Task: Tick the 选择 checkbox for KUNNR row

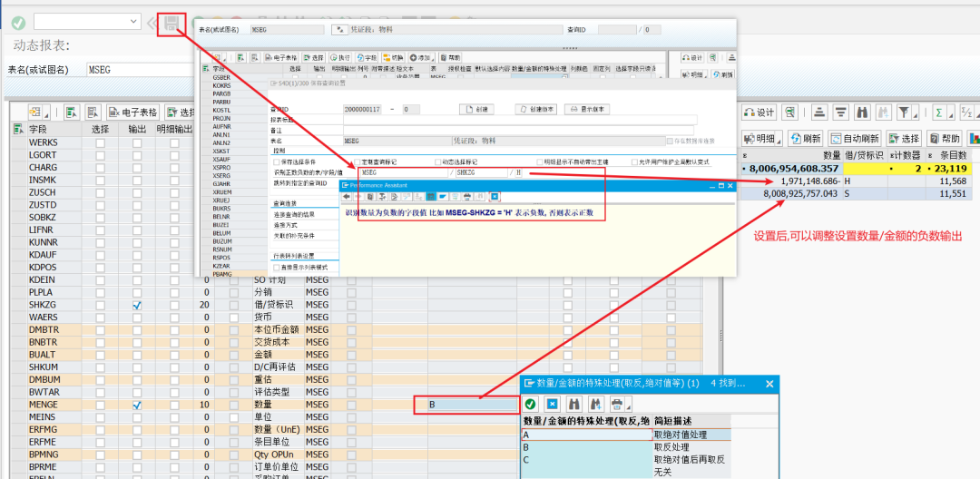Action: tap(100, 243)
